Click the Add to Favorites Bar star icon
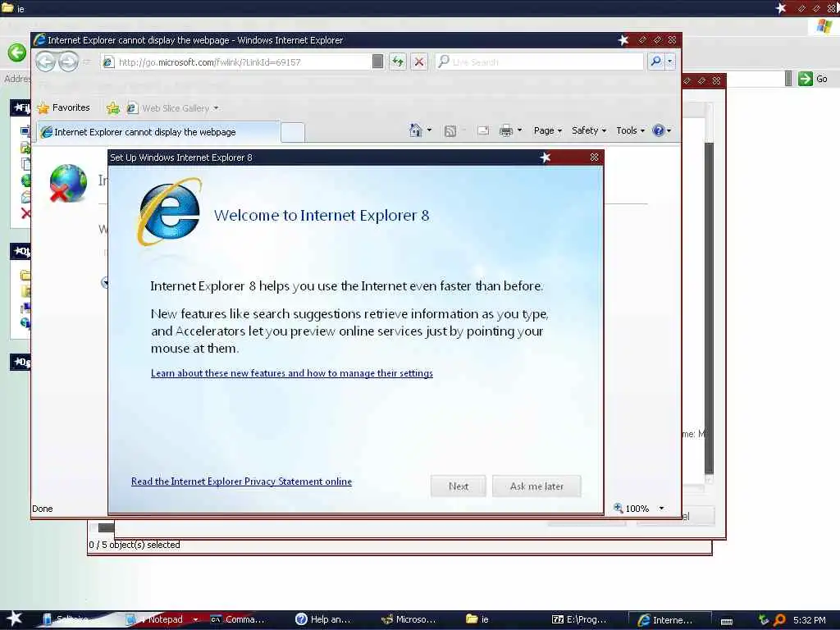 (x=113, y=108)
